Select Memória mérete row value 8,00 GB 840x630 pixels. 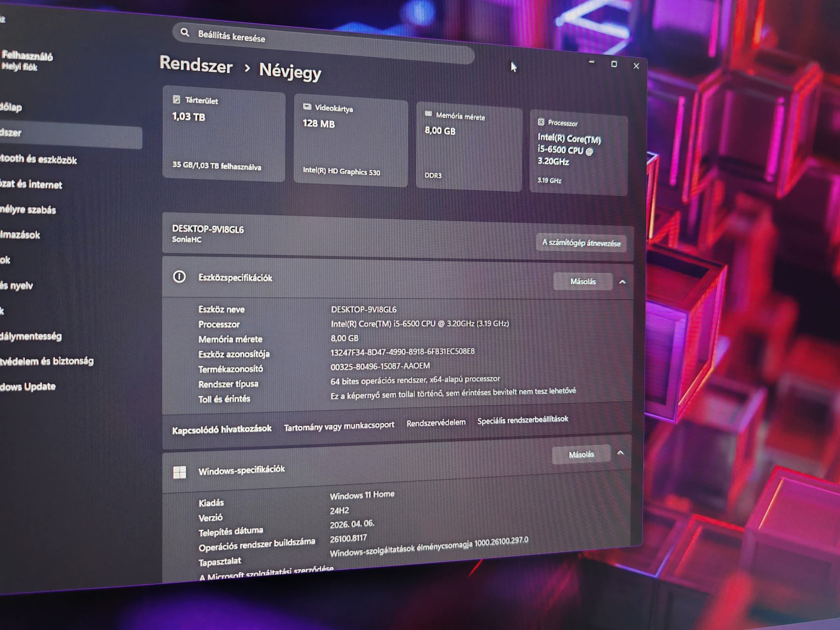(x=345, y=338)
